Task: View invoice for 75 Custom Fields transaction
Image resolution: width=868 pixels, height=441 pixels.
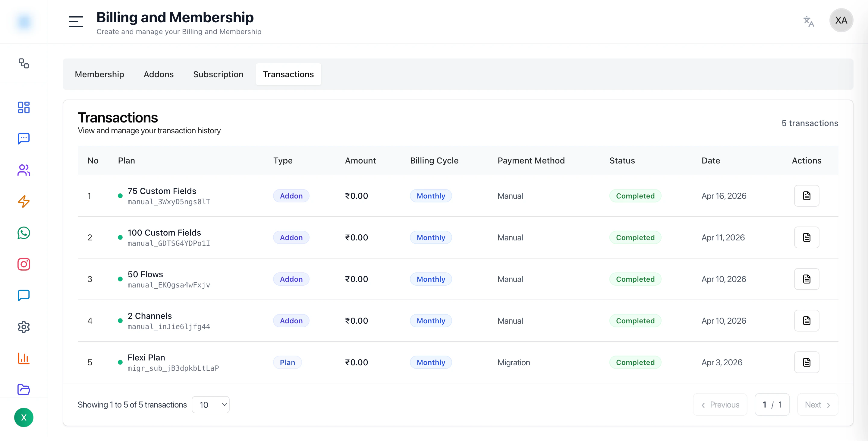Action: 806,196
